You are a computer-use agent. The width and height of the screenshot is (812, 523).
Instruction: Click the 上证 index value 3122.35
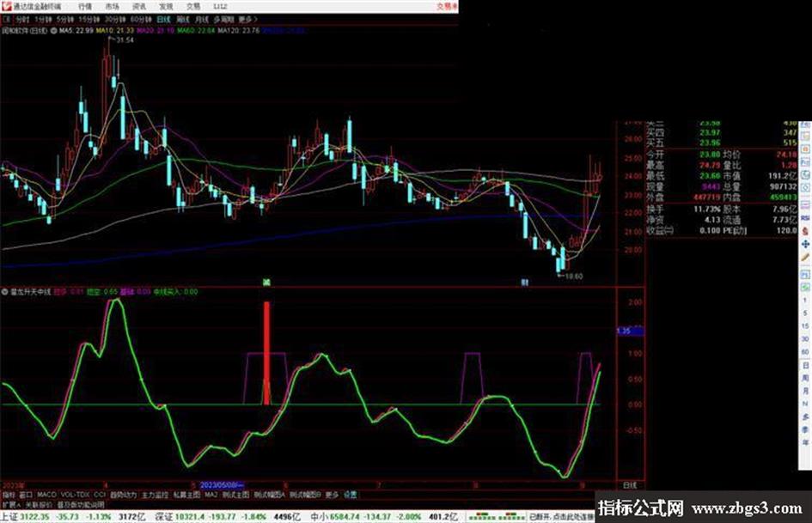point(34,517)
